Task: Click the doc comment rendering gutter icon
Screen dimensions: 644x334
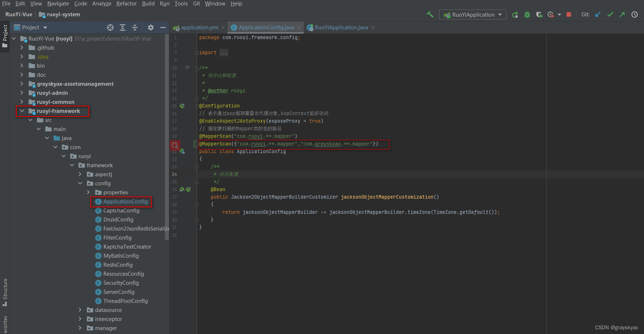Action: coord(187,68)
